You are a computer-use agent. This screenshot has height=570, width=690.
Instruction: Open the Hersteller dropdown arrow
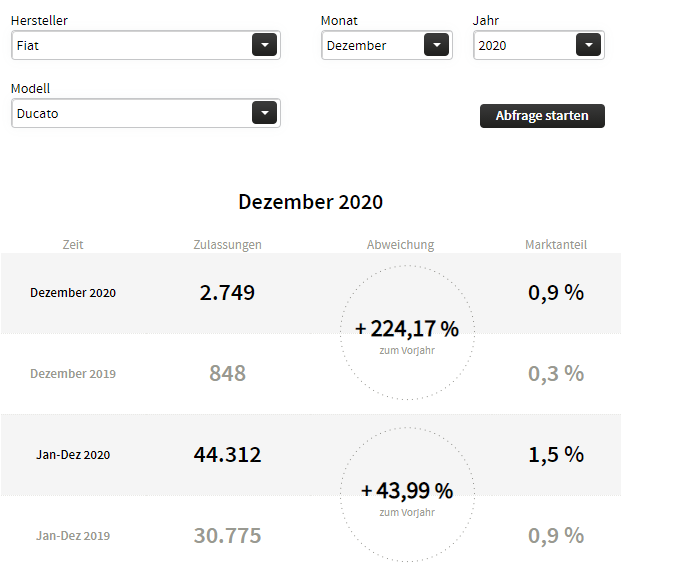tap(264, 45)
